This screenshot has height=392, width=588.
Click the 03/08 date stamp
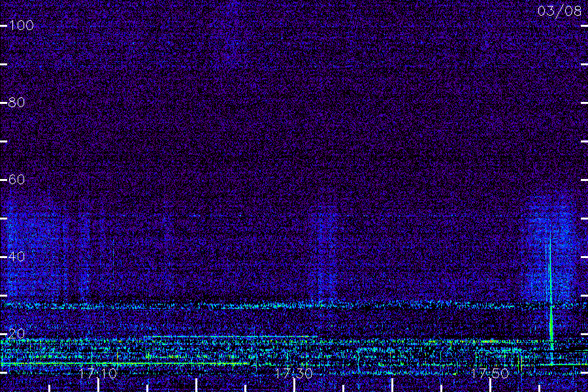point(559,11)
